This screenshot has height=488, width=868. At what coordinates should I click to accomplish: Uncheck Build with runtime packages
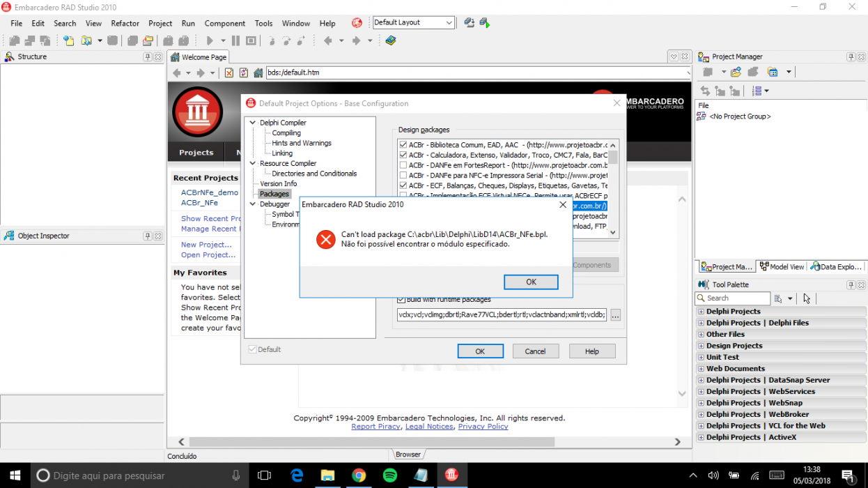tap(401, 300)
